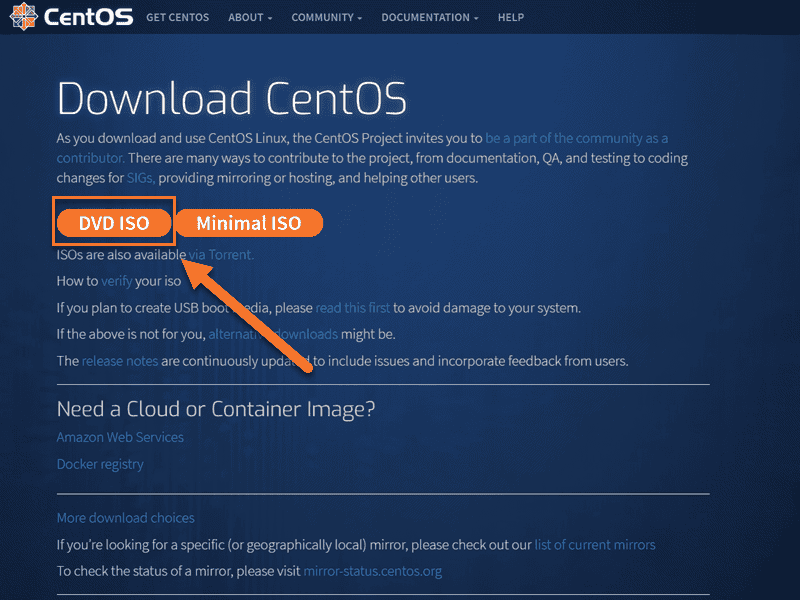The height and width of the screenshot is (600, 800).
Task: Follow the 'be a part of the community as a' link
Action: (577, 138)
